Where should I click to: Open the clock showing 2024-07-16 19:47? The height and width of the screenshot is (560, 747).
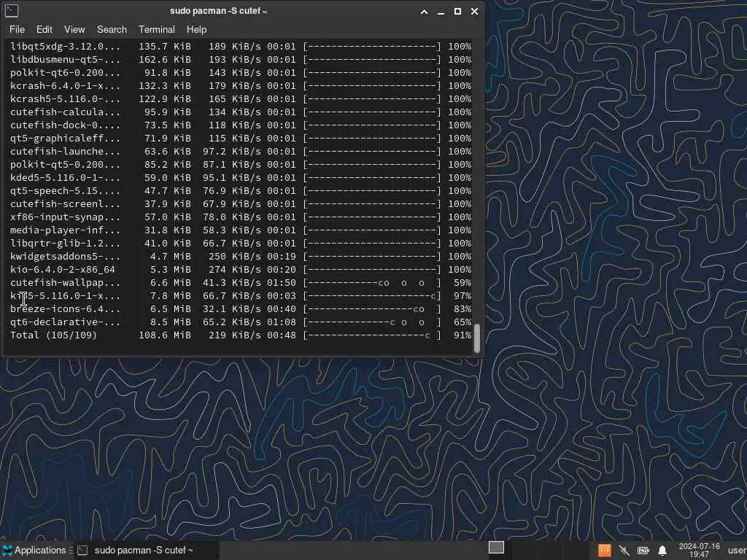pos(699,551)
